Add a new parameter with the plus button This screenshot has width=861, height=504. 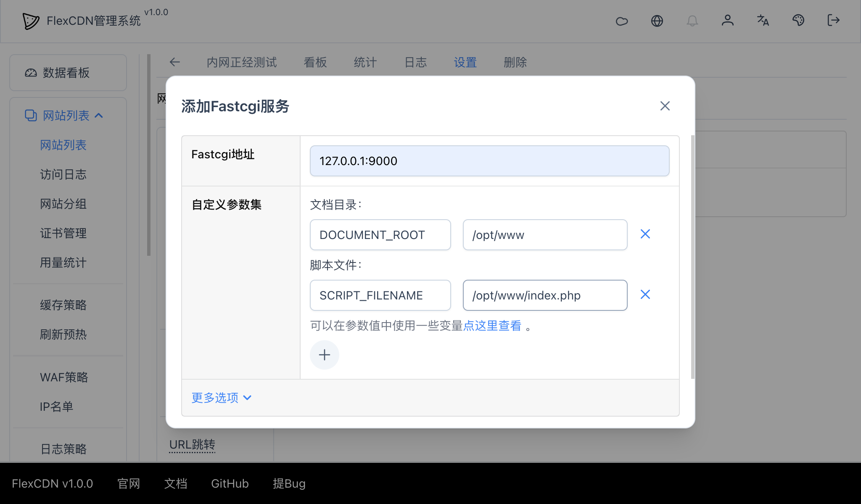(324, 354)
